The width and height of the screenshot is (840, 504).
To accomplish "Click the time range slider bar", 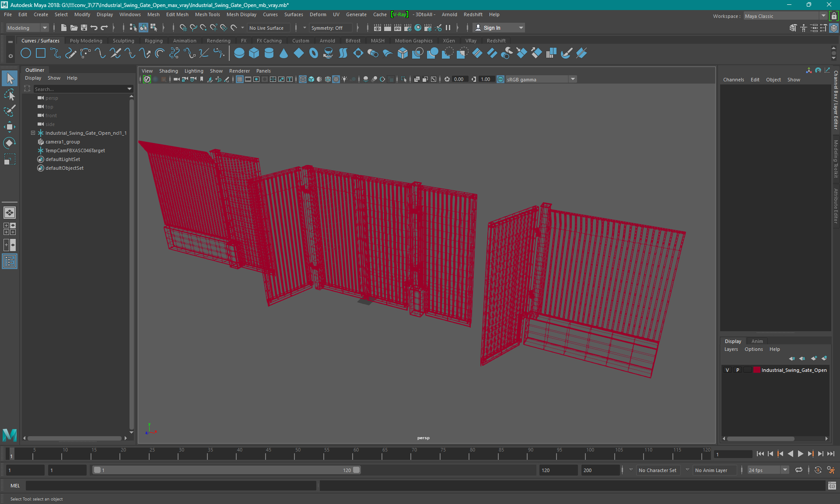I will [227, 470].
